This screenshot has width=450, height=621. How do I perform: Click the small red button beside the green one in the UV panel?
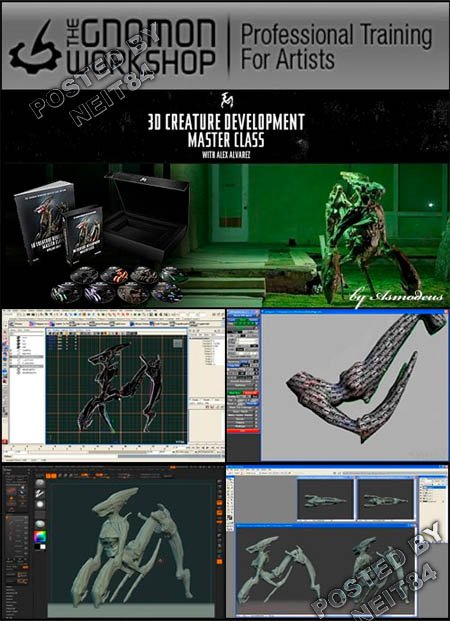[x=250, y=393]
